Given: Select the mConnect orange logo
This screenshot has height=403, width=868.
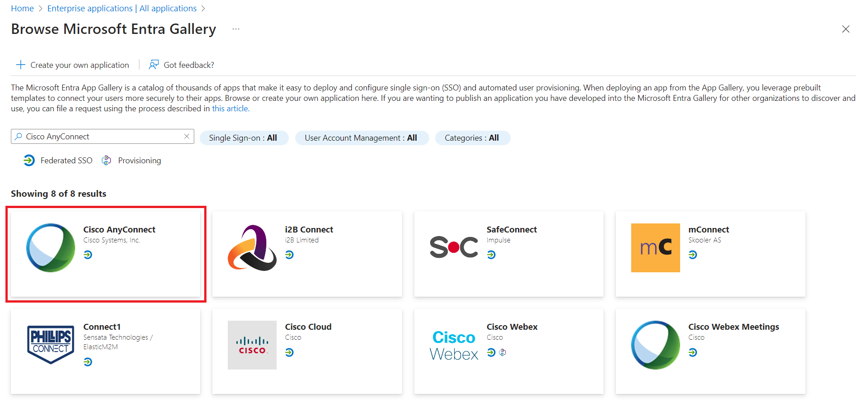Looking at the screenshot, I should 656,248.
